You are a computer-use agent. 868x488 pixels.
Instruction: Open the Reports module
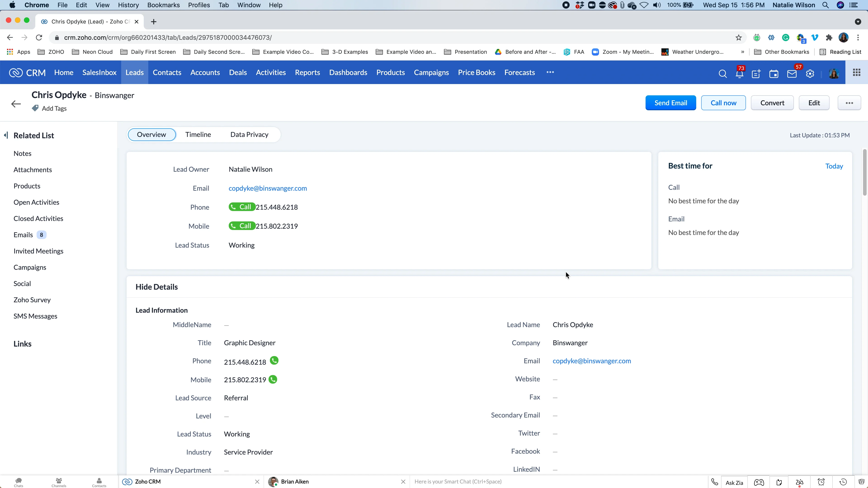(x=307, y=72)
